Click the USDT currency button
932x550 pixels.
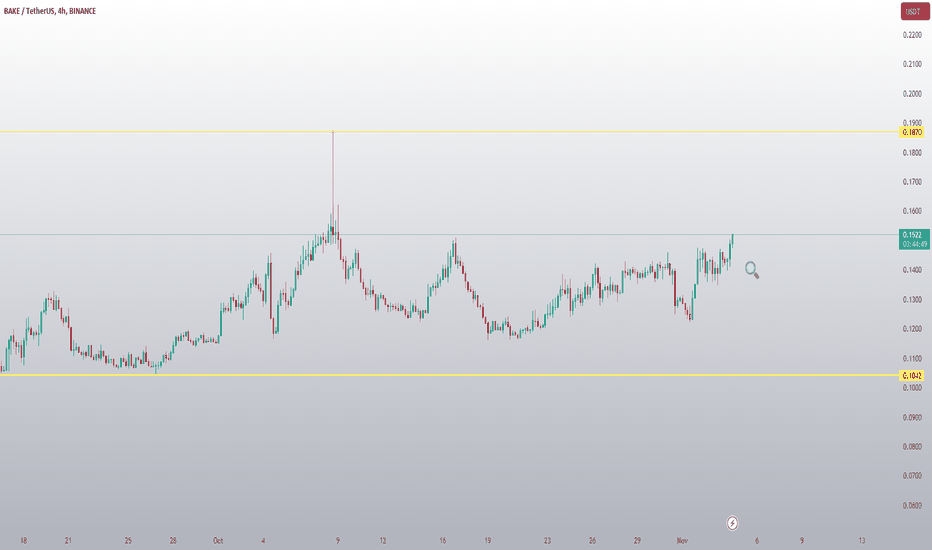tap(913, 11)
